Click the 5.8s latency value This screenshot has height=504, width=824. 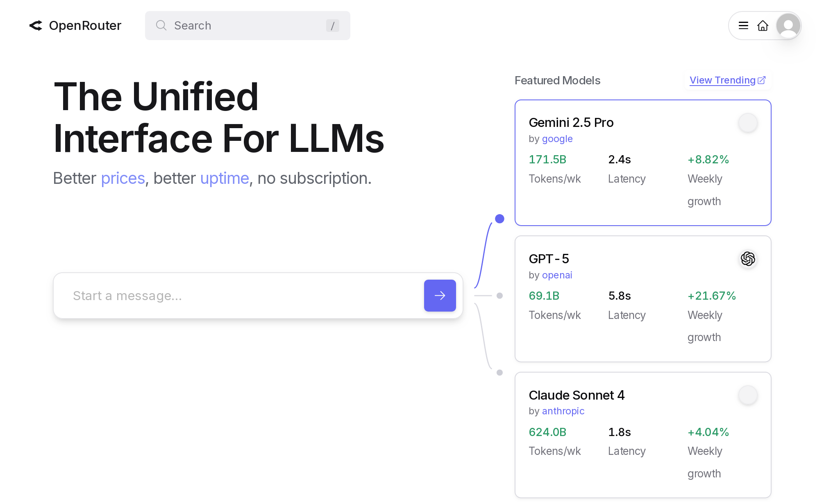pos(620,296)
